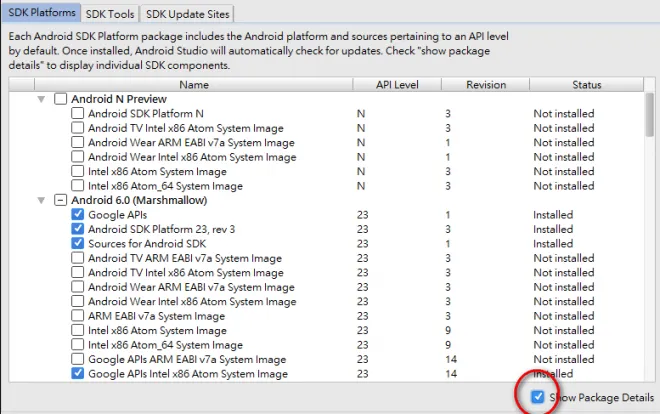Check Android TV Intel x86 Atom API 23 image

(x=77, y=272)
